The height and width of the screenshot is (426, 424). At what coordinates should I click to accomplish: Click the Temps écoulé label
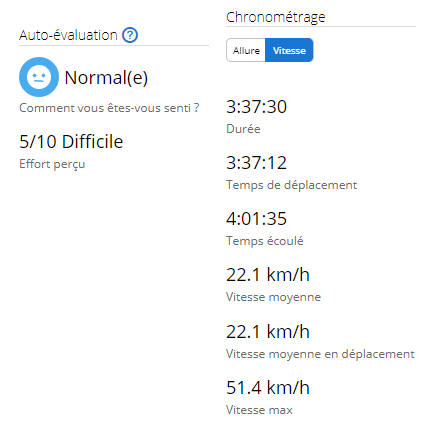pos(265,241)
